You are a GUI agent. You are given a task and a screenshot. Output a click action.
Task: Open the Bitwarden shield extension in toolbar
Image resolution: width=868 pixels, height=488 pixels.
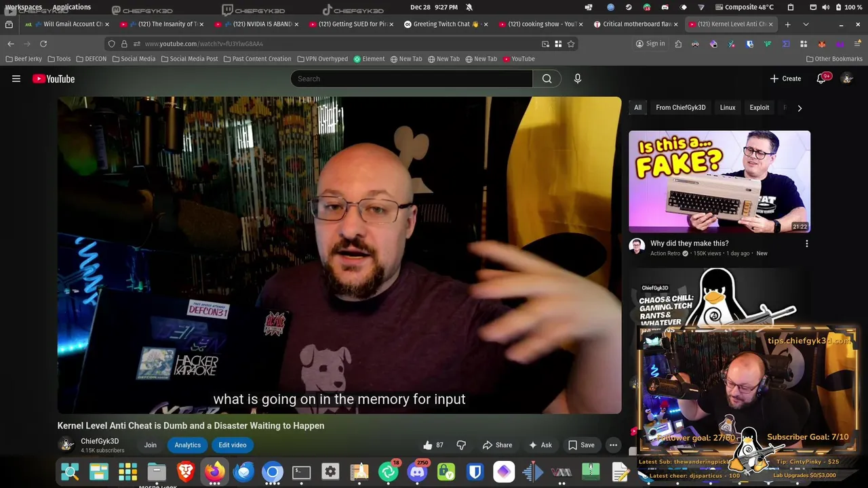(749, 43)
